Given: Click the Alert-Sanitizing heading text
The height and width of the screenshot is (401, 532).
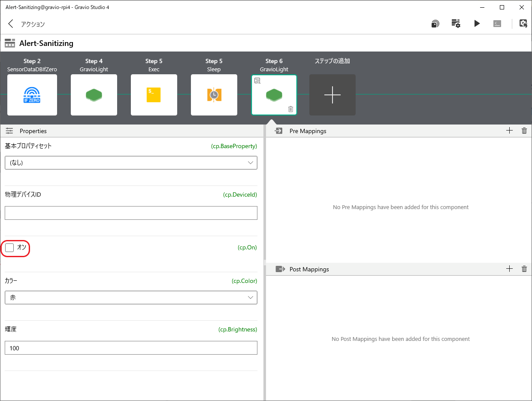Looking at the screenshot, I should [x=46, y=43].
